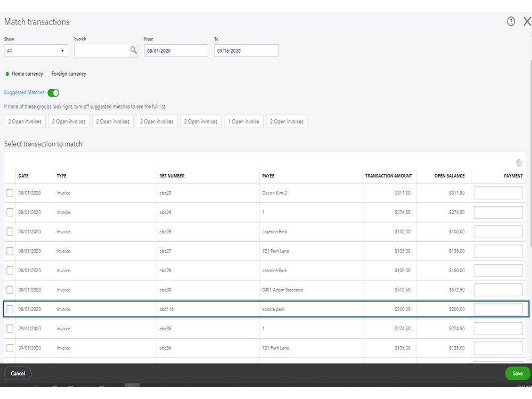Click payment field for Devon Kim-2 invoice

tap(498, 193)
